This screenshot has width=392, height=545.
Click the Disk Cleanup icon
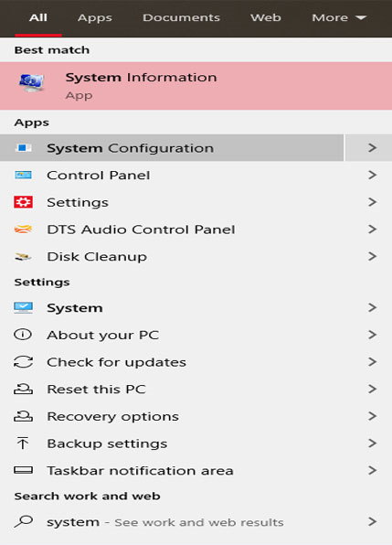pos(23,257)
